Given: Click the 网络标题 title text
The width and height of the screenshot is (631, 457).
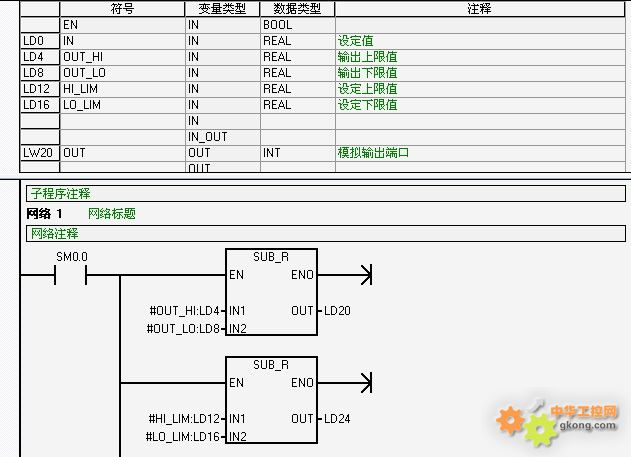Looking at the screenshot, I should (x=112, y=214).
